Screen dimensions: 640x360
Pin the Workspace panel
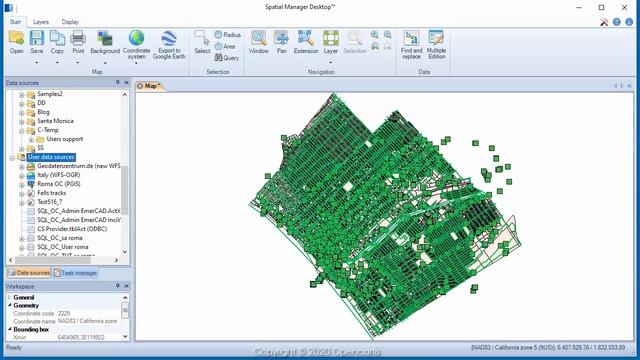[118, 286]
